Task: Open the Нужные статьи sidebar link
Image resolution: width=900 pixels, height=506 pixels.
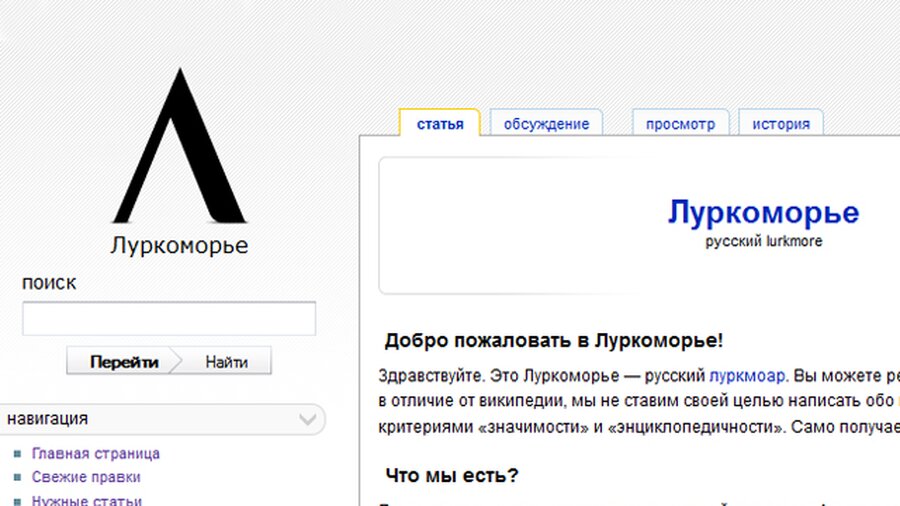Action: tap(86, 500)
